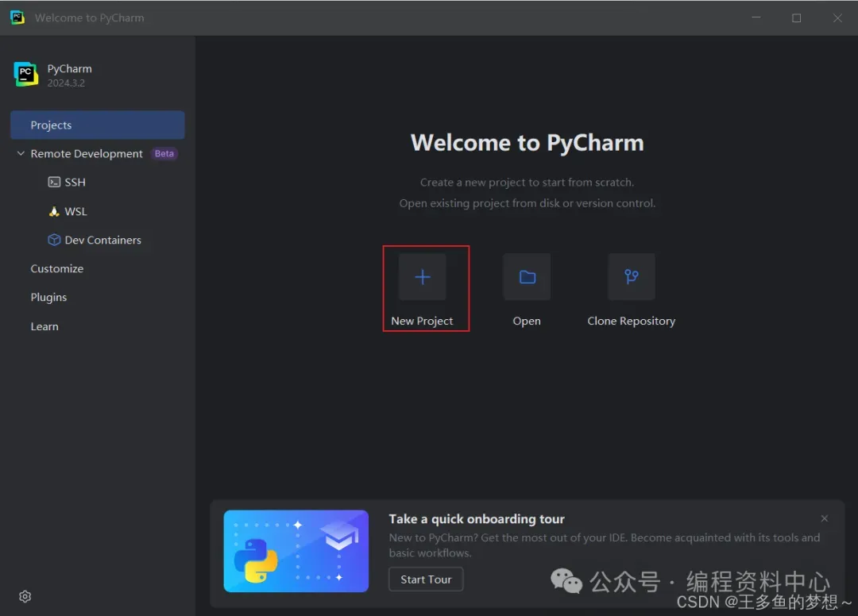Click the SSH terminal icon
Image resolution: width=858 pixels, height=616 pixels.
(x=54, y=182)
